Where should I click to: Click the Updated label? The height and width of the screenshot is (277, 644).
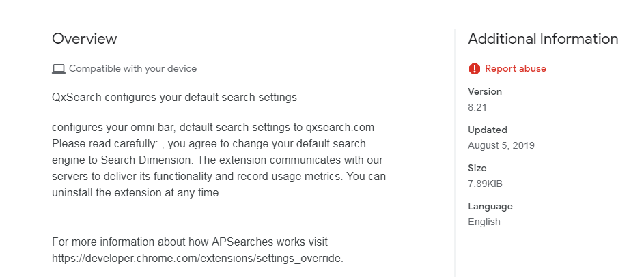coord(488,130)
